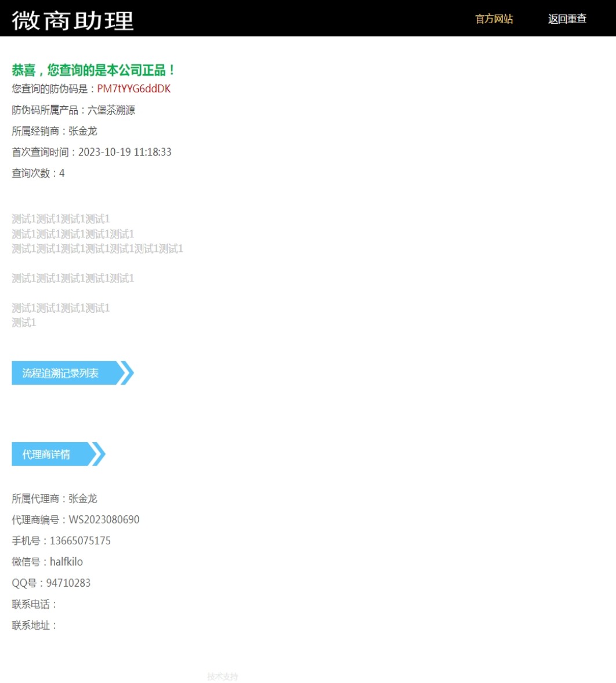Screen dimensions: 616x683
Task: Click 返回重查 to search again
Action: (567, 19)
